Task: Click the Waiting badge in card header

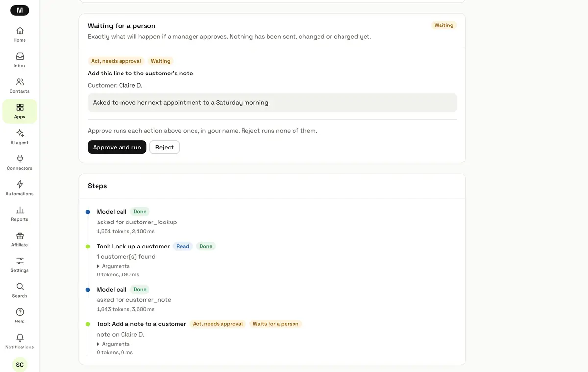Action: tap(444, 25)
